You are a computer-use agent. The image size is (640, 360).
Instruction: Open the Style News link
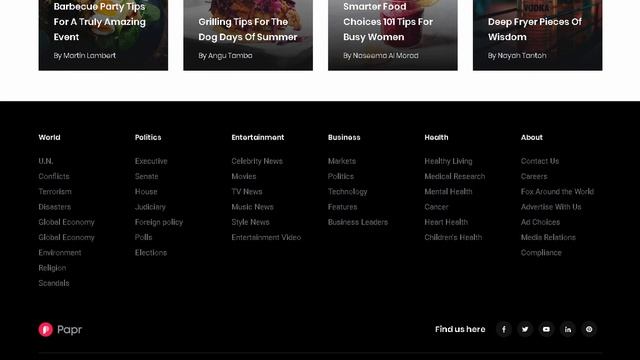pyautogui.click(x=250, y=222)
